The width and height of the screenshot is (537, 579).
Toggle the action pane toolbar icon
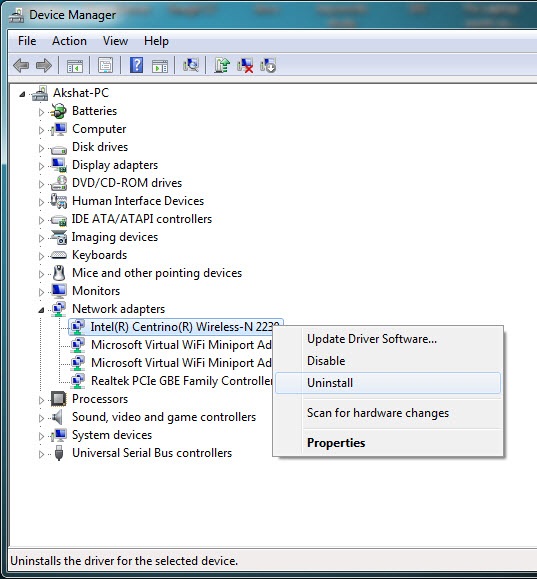click(x=160, y=66)
